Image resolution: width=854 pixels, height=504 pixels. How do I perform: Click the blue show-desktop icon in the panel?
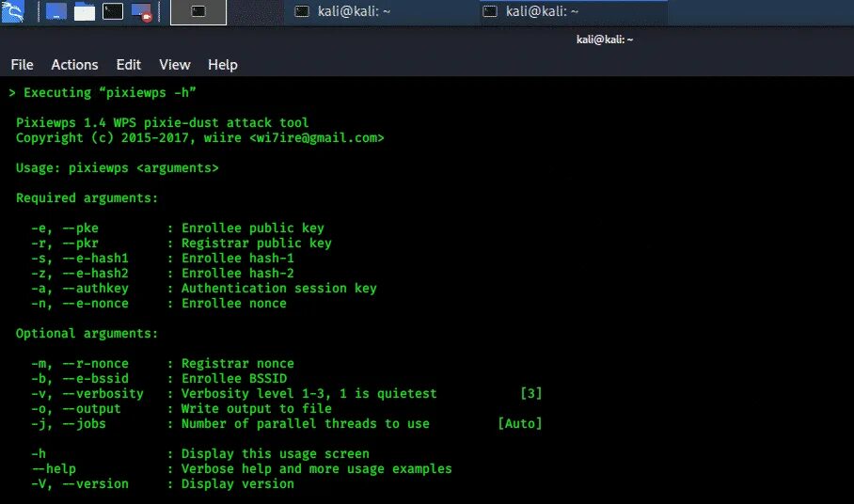56,11
